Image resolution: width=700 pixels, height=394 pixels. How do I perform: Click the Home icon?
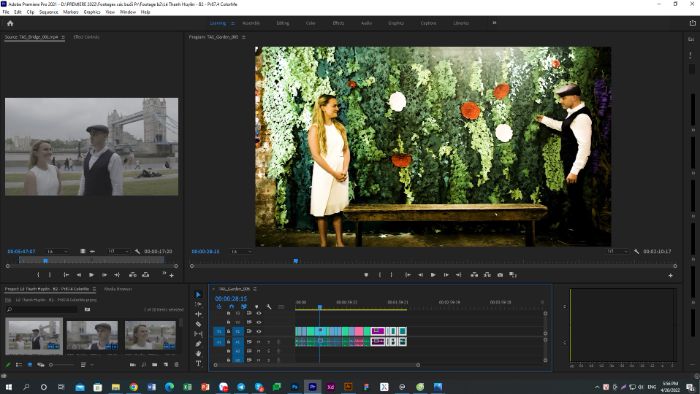pyautogui.click(x=10, y=23)
